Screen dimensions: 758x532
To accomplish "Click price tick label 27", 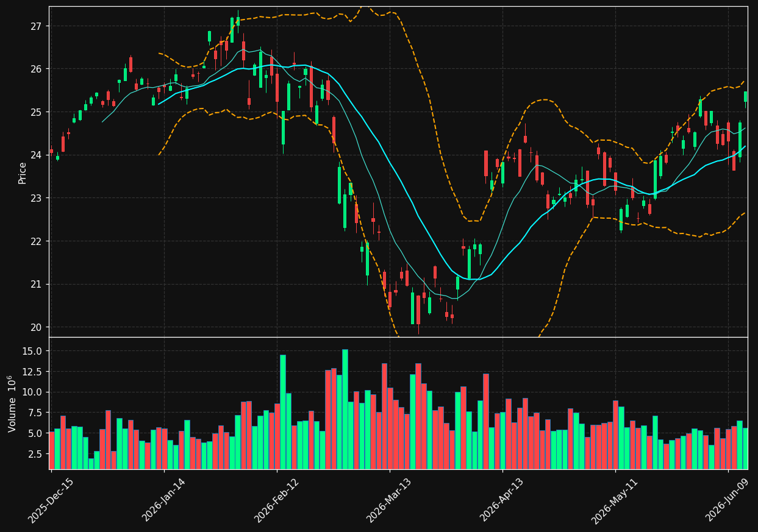I will [x=35, y=26].
